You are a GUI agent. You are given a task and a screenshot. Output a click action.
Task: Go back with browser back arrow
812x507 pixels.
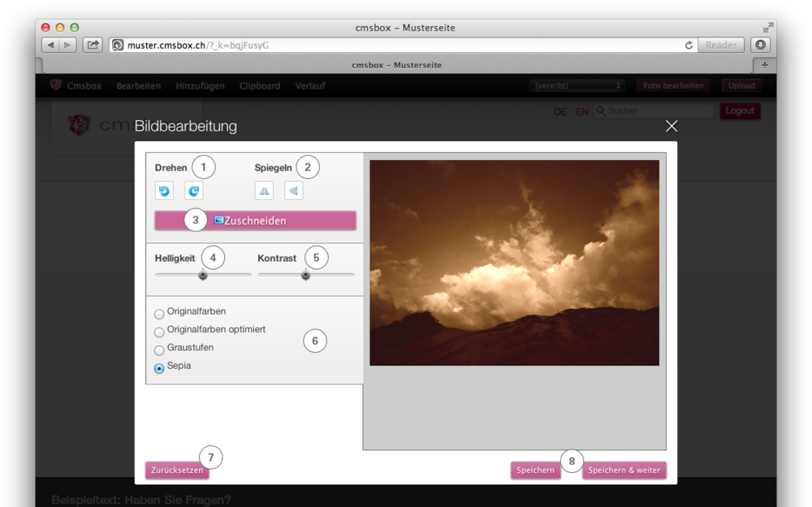[x=49, y=45]
